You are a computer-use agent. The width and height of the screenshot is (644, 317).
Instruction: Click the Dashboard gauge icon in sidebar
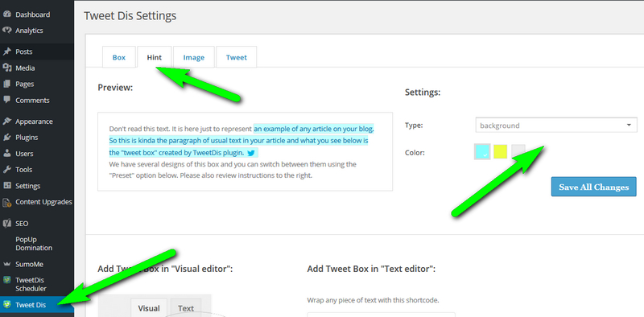click(x=6, y=14)
